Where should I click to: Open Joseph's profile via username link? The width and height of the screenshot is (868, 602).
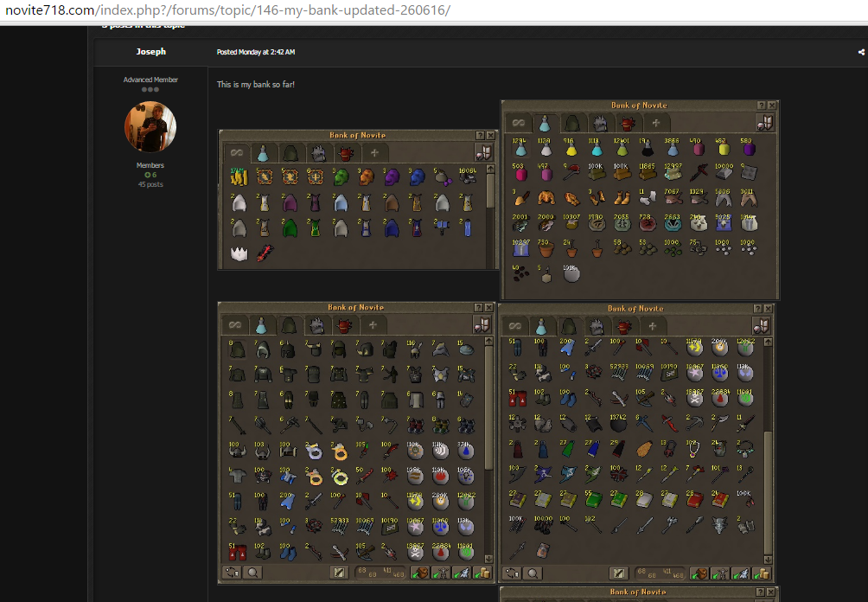[x=150, y=52]
